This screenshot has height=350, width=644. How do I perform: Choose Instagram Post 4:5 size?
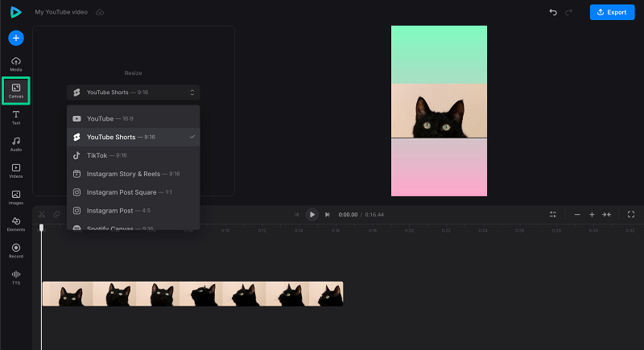coord(134,211)
